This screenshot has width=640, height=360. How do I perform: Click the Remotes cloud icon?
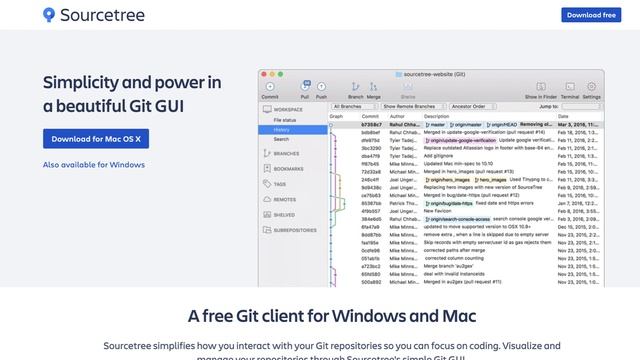(267, 199)
